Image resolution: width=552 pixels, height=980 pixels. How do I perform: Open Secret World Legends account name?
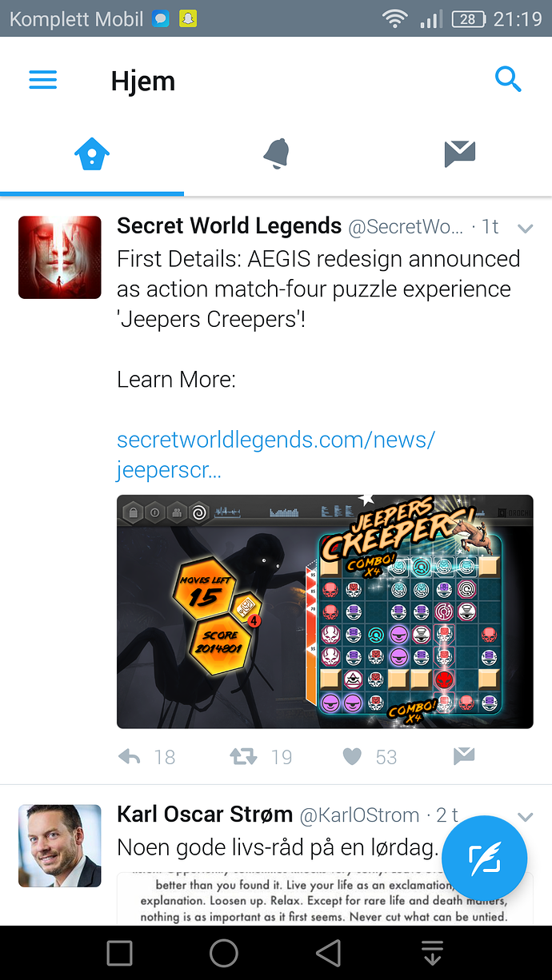pos(230,226)
